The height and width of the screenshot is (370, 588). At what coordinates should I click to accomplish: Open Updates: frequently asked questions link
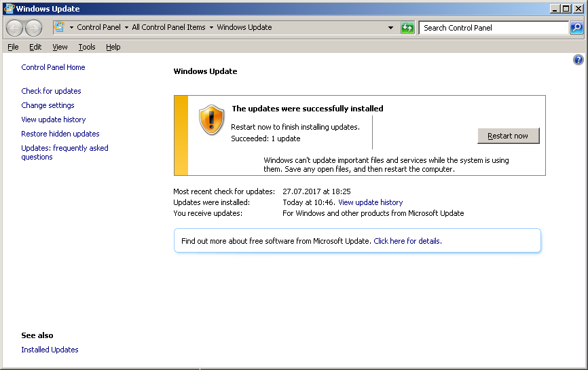tap(65, 152)
